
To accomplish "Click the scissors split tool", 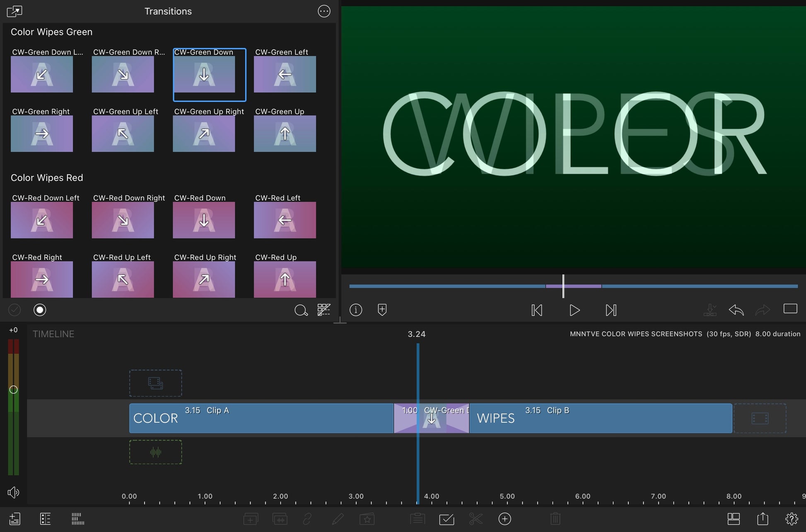I will coord(475,519).
